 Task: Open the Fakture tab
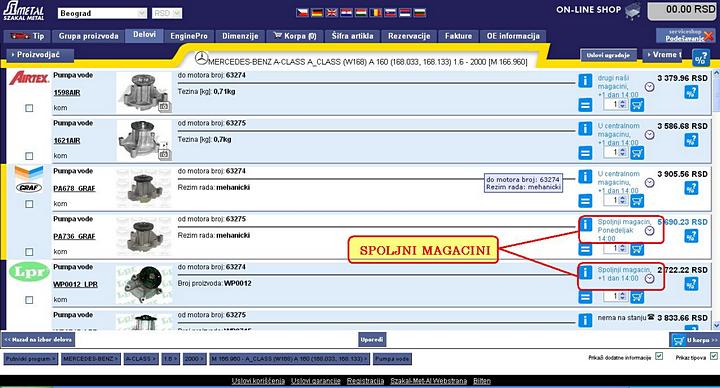[458, 36]
